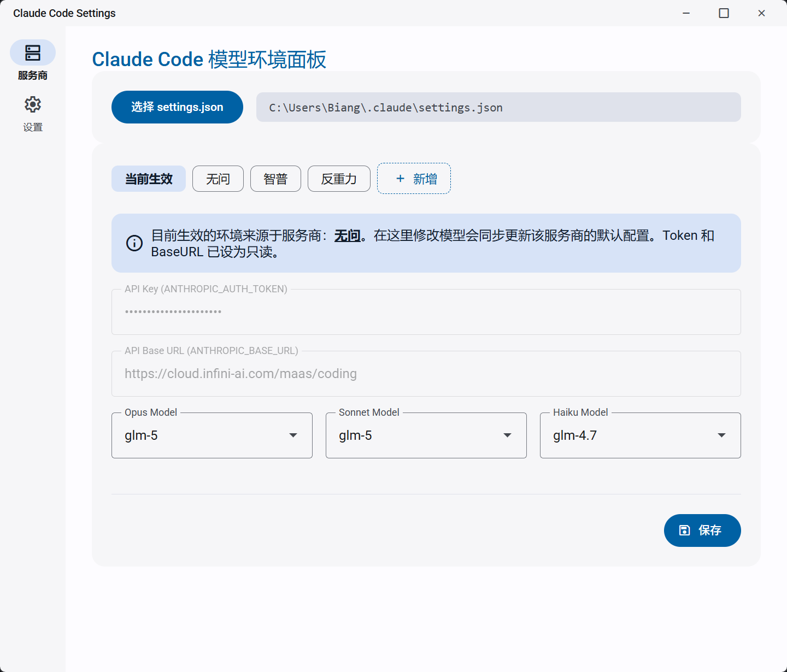This screenshot has height=672, width=787.
Task: Open the 设置 gear icon
Action: coord(33,104)
